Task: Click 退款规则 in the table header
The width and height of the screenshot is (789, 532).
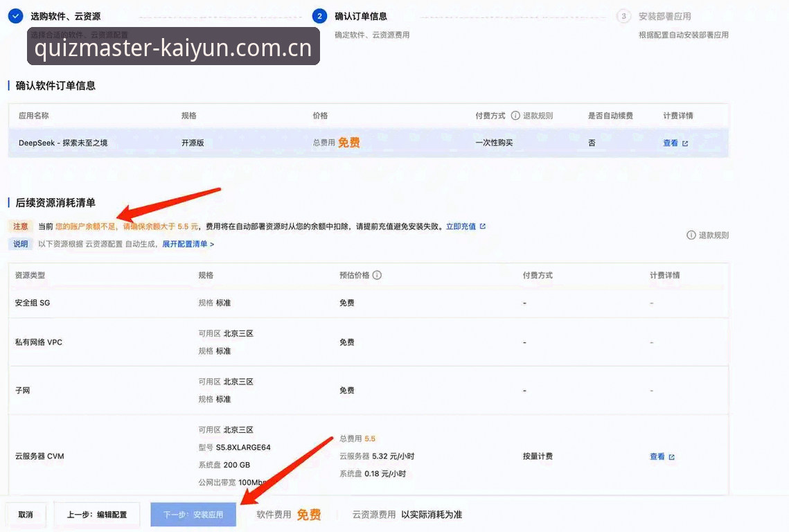Action: click(538, 115)
